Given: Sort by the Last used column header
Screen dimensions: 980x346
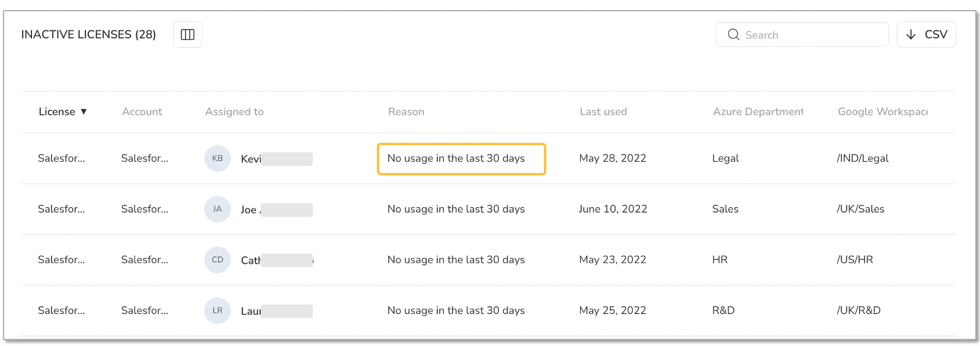Looking at the screenshot, I should pyautogui.click(x=603, y=112).
